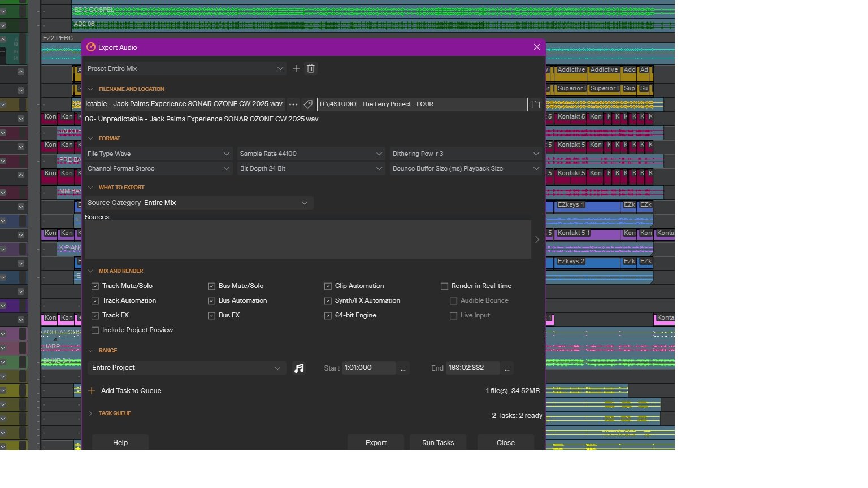Expand the Task Queue section
The height and width of the screenshot is (488, 868).
(x=90, y=413)
